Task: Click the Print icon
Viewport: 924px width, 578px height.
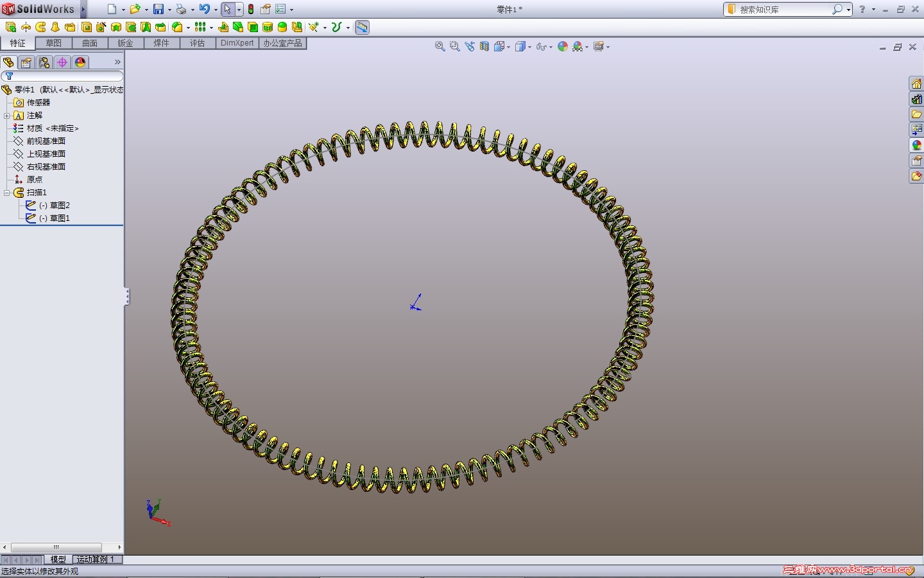Action: tap(181, 9)
